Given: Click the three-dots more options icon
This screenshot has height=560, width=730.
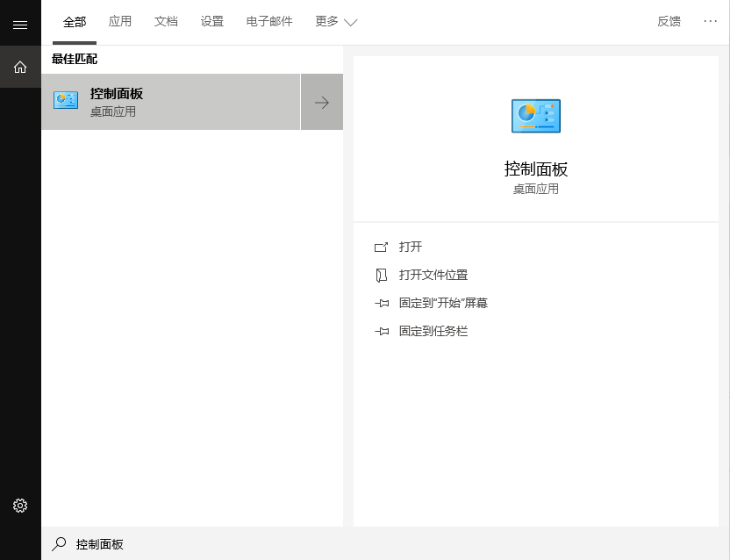Looking at the screenshot, I should click(710, 21).
